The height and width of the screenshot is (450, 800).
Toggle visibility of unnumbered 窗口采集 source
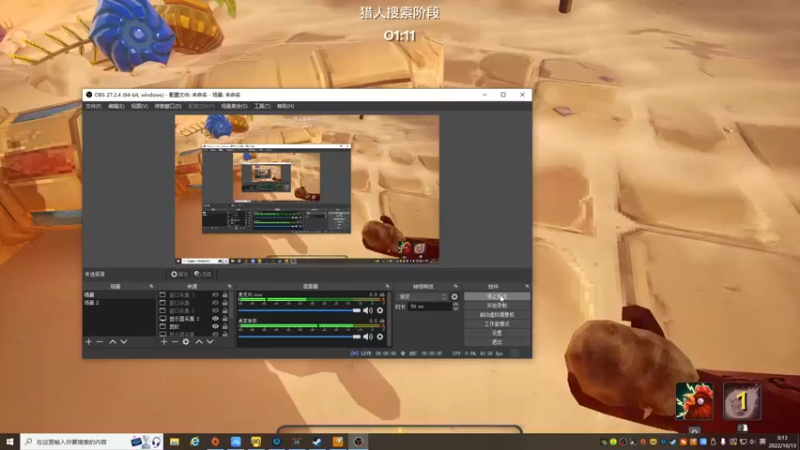tap(215, 303)
